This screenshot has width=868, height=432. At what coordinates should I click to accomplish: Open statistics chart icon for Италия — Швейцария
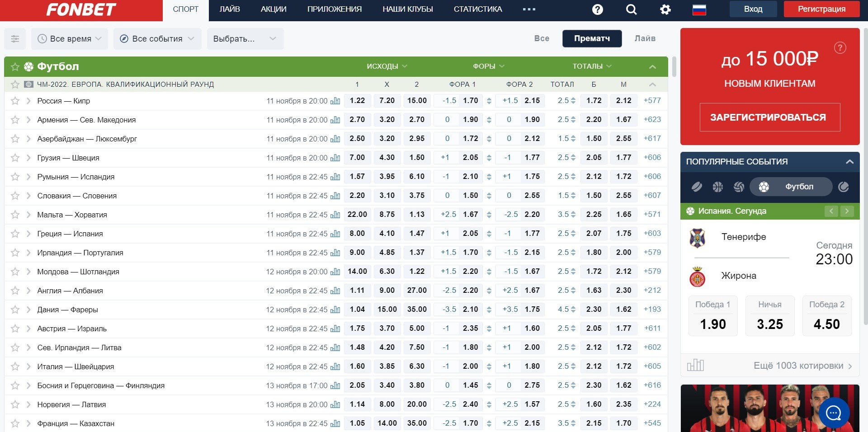click(335, 366)
